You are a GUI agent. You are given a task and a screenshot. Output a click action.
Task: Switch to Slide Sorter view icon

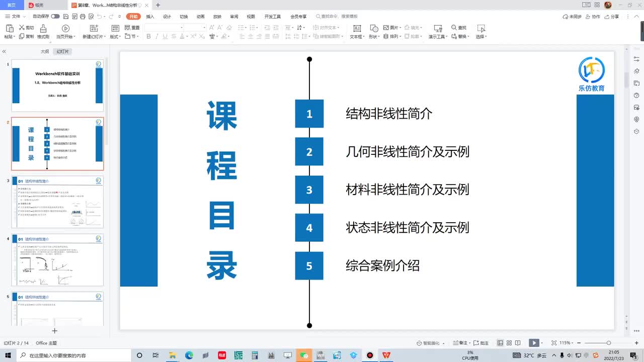pyautogui.click(x=509, y=343)
